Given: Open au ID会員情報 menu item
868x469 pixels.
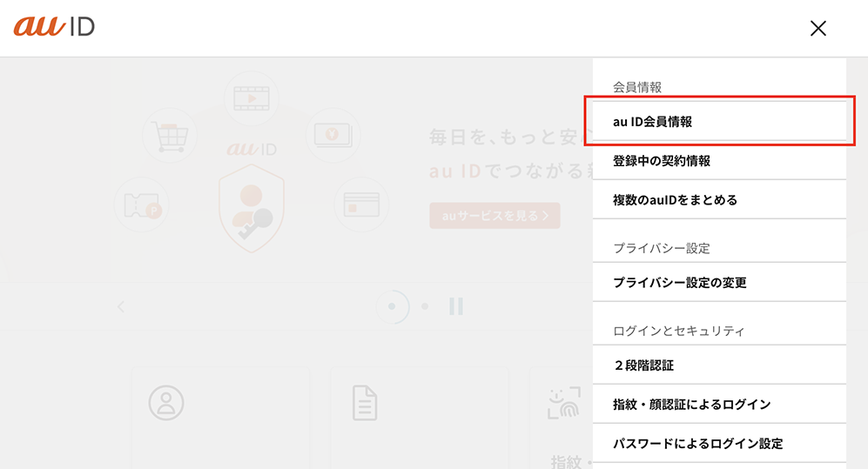Looking at the screenshot, I should (719, 121).
